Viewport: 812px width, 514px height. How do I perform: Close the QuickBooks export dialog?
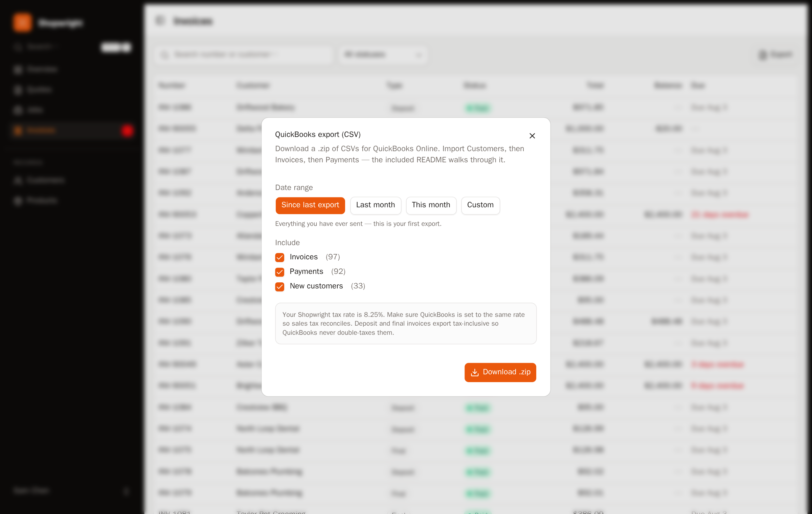(532, 136)
